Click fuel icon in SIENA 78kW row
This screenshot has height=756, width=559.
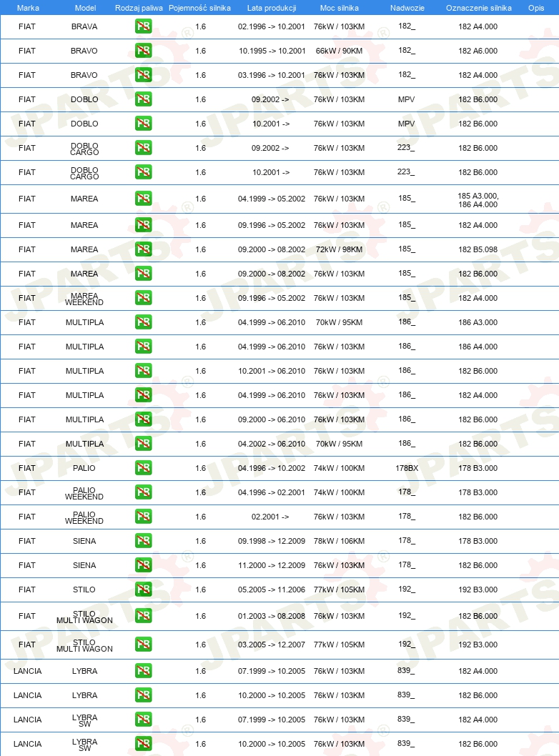pos(143,540)
